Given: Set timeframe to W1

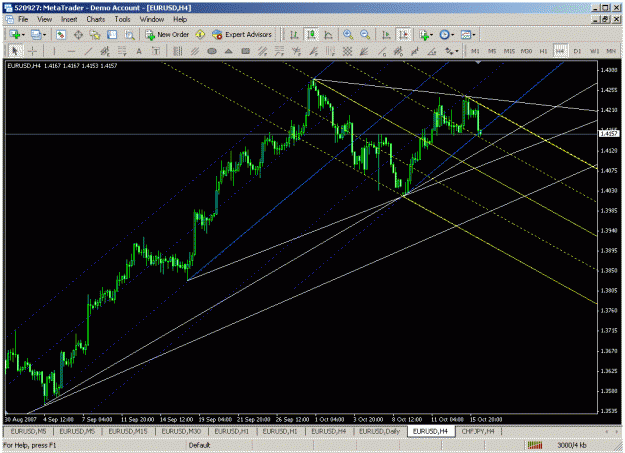Looking at the screenshot, I should 594,51.
